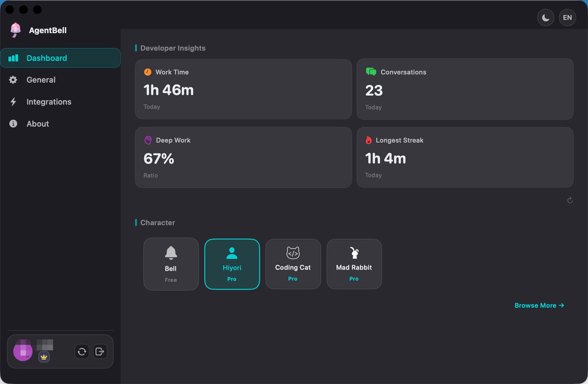Select the Hiyori Pro character
Screen dimensions: 588x384
click(232, 264)
